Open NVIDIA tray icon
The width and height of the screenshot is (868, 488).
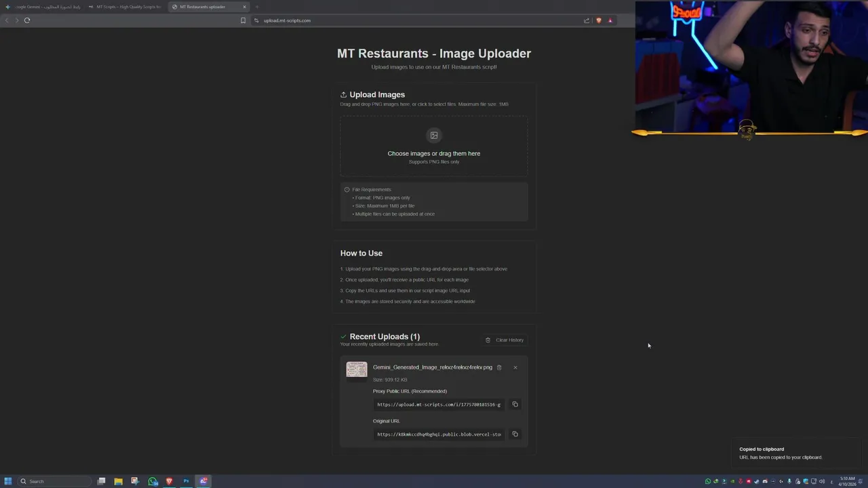(x=732, y=481)
